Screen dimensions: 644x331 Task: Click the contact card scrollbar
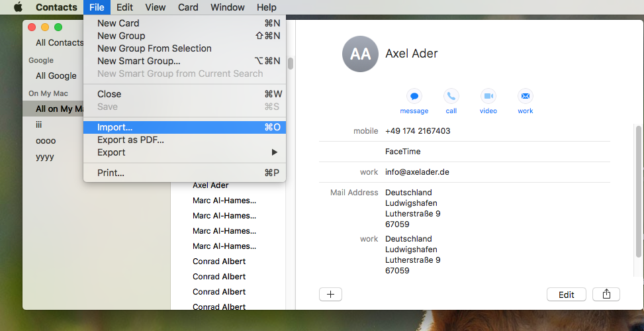click(638, 191)
